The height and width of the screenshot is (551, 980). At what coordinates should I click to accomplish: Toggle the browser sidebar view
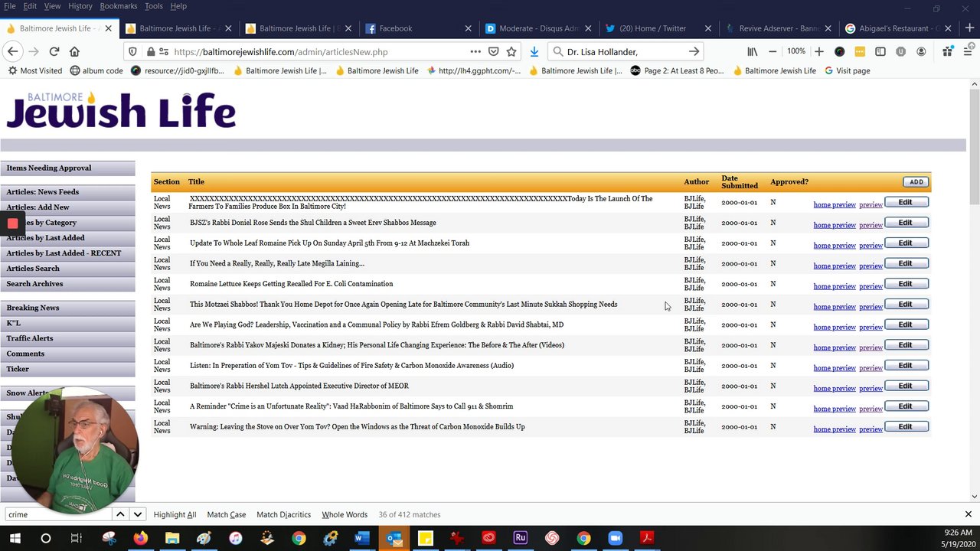(x=880, y=51)
